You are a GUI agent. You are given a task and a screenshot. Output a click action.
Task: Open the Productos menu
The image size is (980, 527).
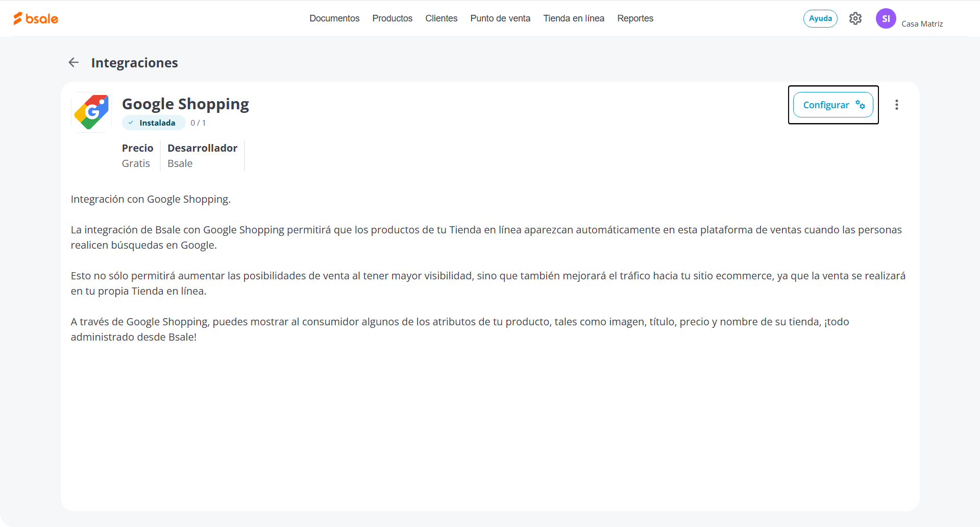click(393, 18)
